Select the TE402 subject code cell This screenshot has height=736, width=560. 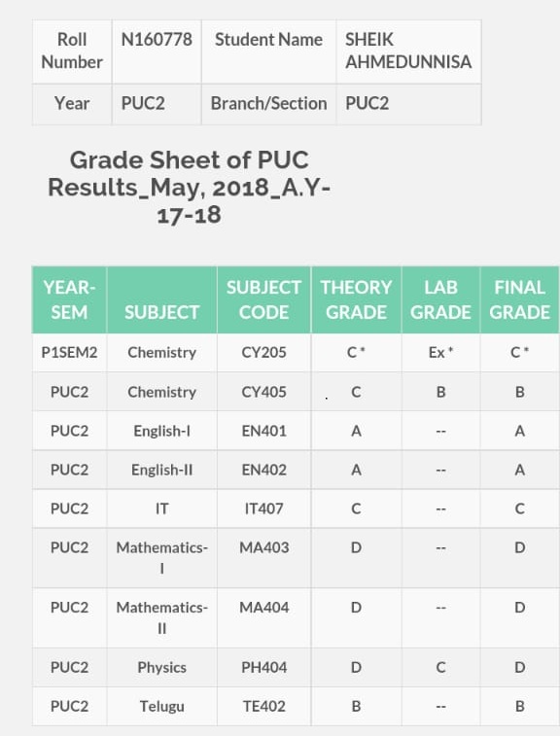click(x=263, y=707)
